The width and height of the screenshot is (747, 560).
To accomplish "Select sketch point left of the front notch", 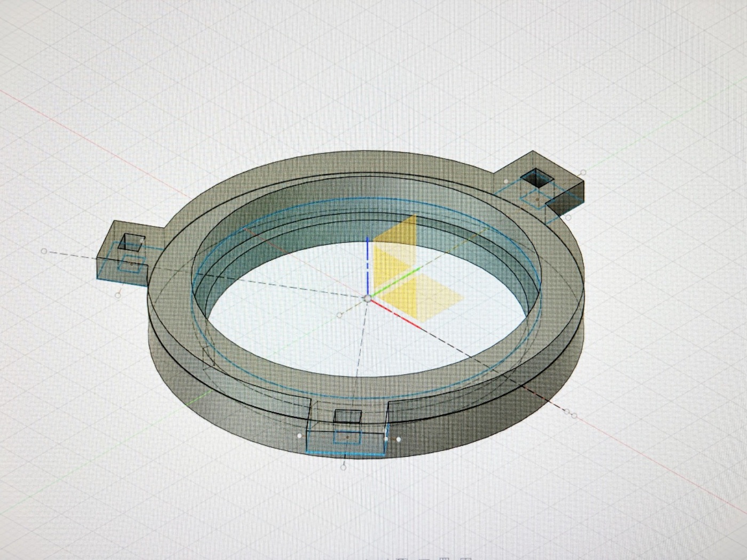I will pyautogui.click(x=300, y=436).
